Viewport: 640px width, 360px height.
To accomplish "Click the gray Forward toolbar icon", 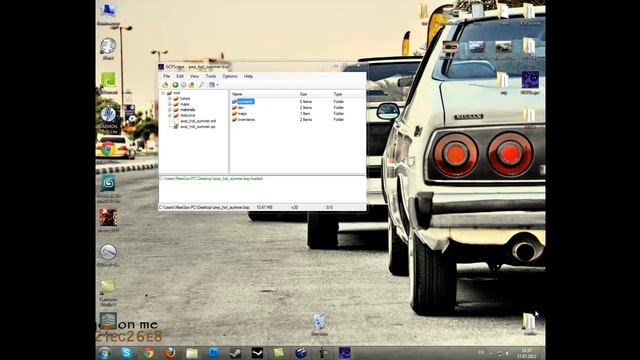I will (x=184, y=85).
